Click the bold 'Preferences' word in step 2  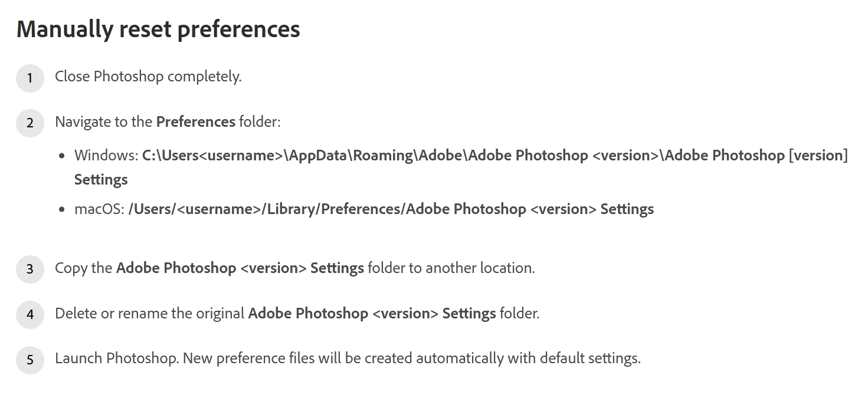(196, 121)
